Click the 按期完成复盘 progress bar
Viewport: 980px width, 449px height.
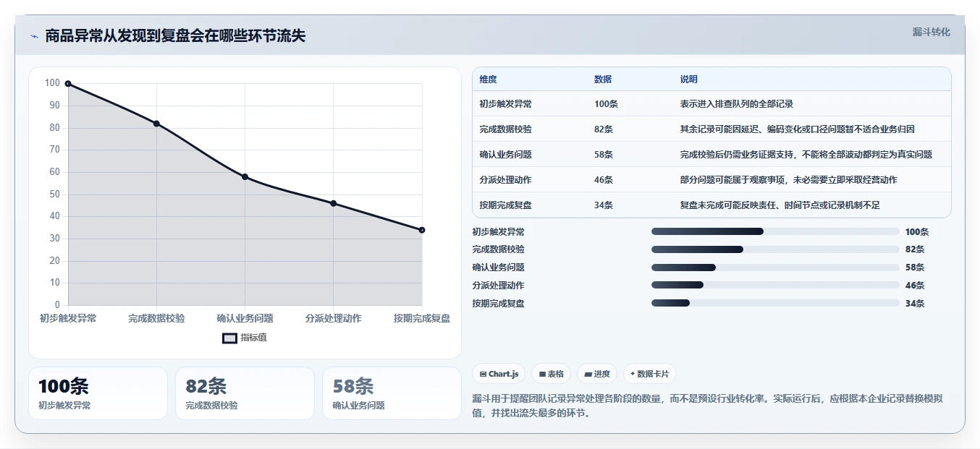(x=775, y=303)
